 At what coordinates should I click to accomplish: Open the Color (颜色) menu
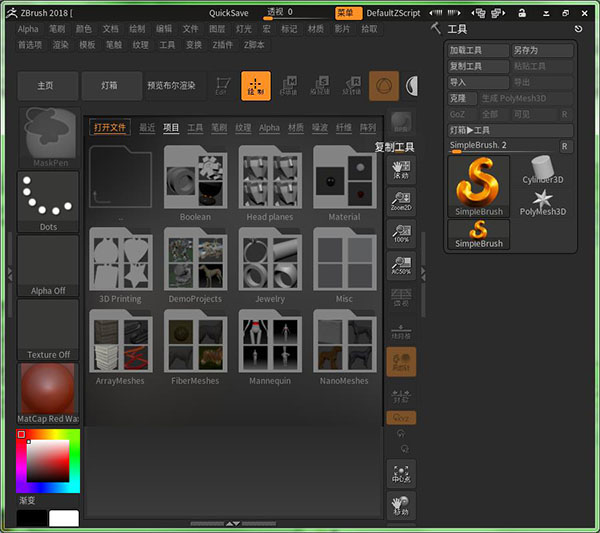click(x=83, y=29)
